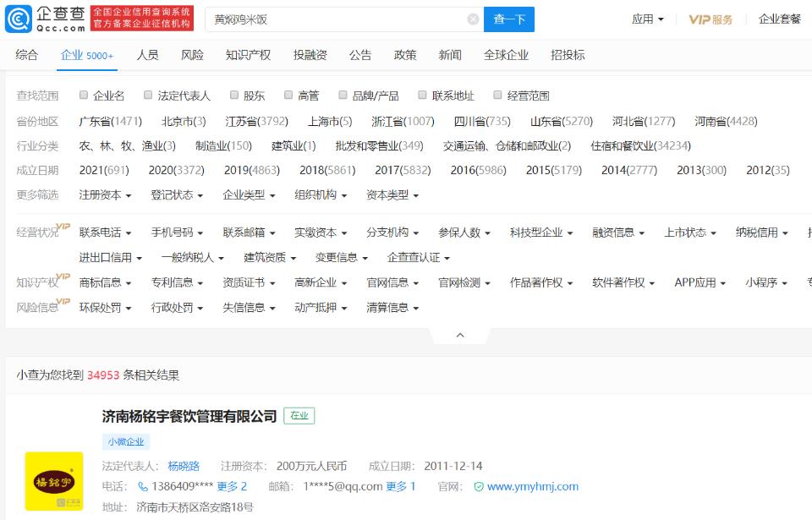812x520 pixels.
Task: Click legal representative 杨晓路 link
Action: pos(184,466)
